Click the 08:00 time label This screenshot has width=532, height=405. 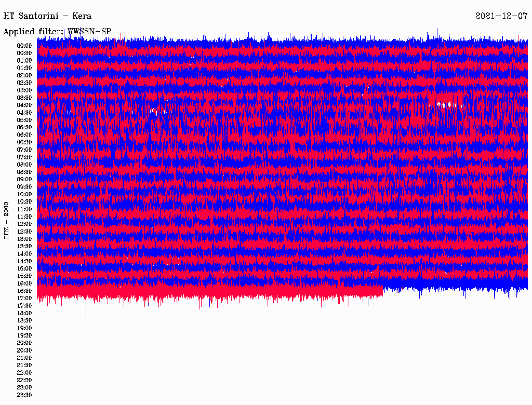pyautogui.click(x=24, y=165)
